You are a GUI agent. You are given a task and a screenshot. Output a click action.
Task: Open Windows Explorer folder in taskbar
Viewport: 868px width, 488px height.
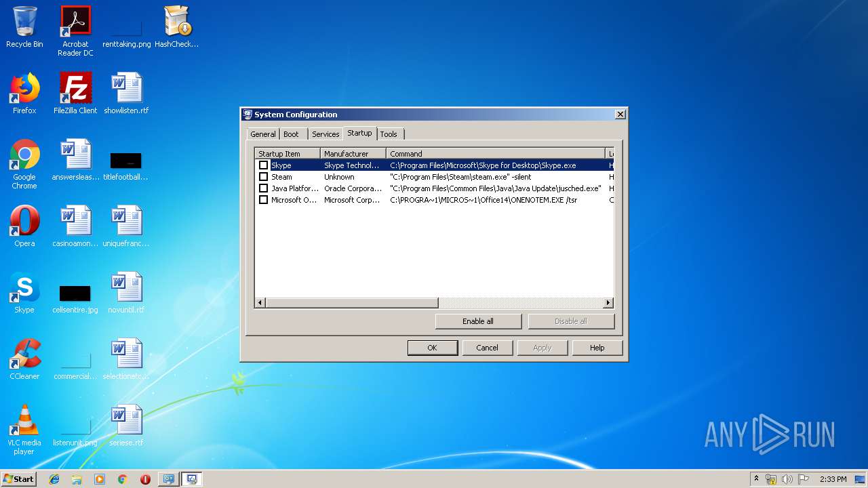[77, 479]
